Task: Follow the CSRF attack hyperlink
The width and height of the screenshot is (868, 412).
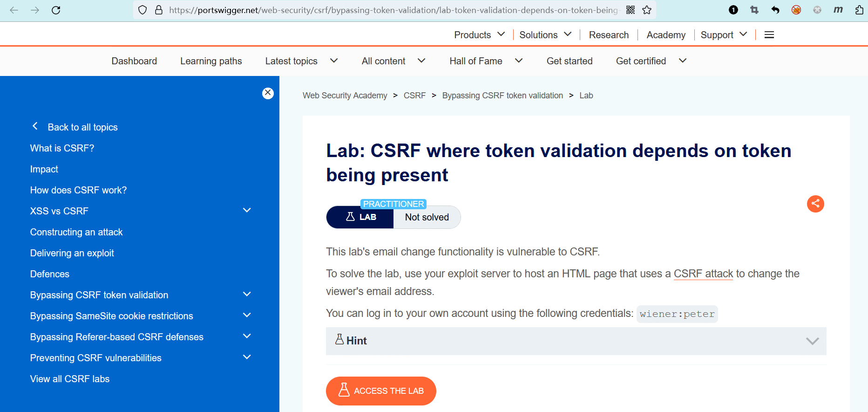Action: pyautogui.click(x=703, y=274)
